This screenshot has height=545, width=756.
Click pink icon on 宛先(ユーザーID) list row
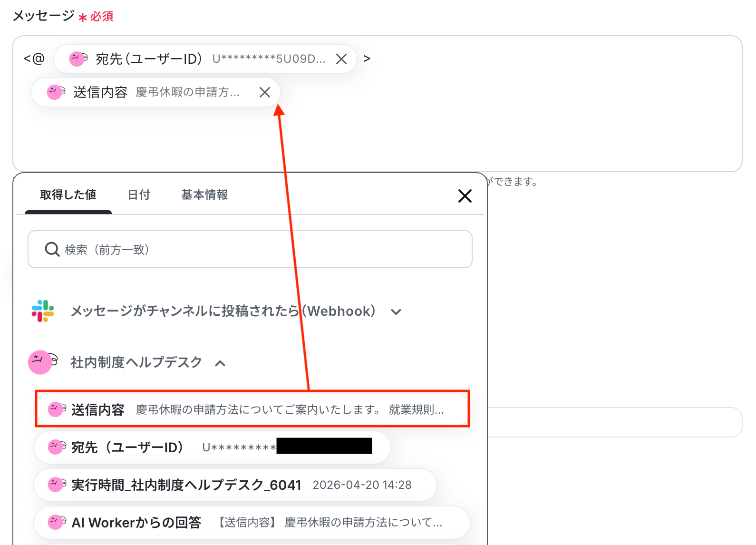click(57, 447)
